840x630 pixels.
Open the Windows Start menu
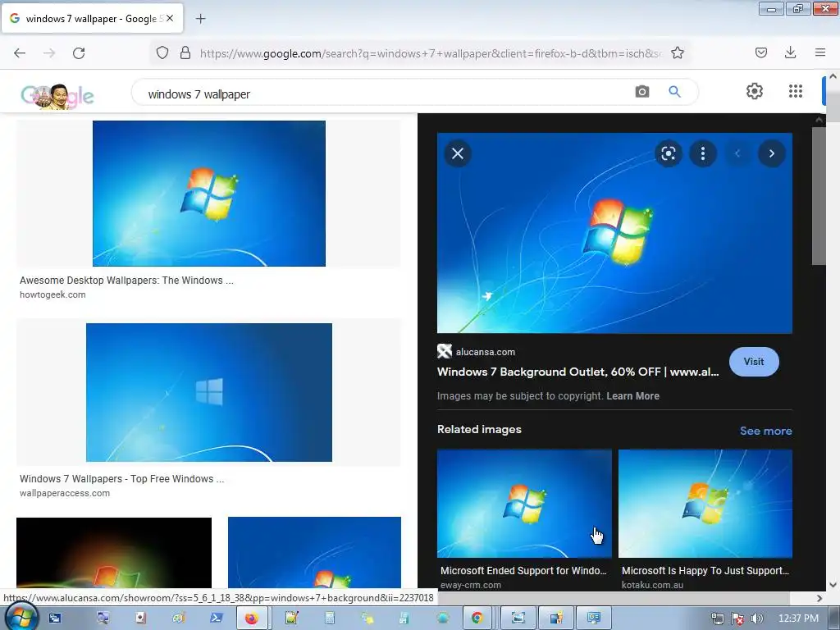pyautogui.click(x=21, y=617)
